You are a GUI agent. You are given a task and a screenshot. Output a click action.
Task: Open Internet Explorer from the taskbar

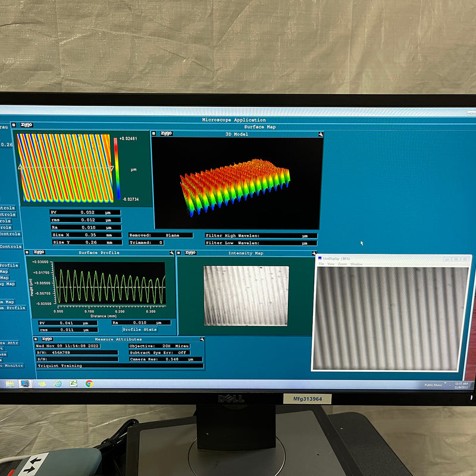coord(58,384)
